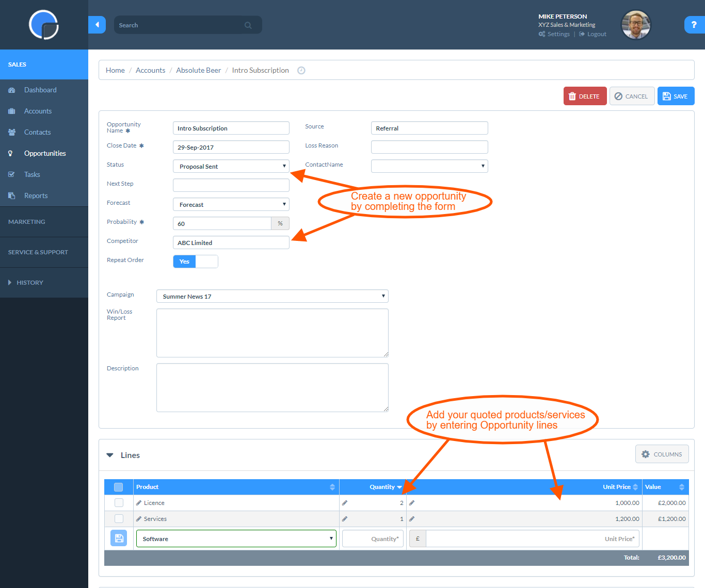Image resolution: width=705 pixels, height=588 pixels.
Task: Open Campaign dropdown Summer News 17
Action: point(273,296)
